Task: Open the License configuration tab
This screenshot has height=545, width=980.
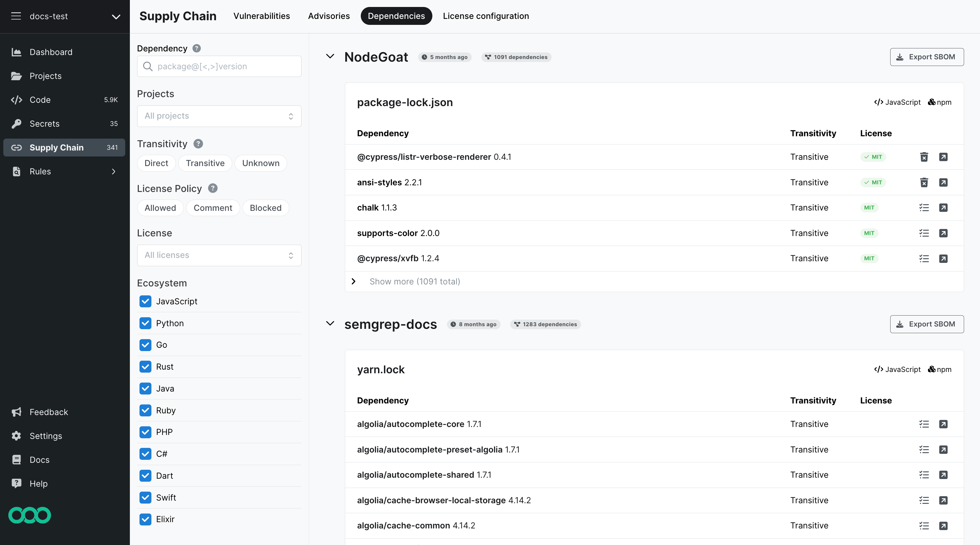Action: pyautogui.click(x=485, y=16)
